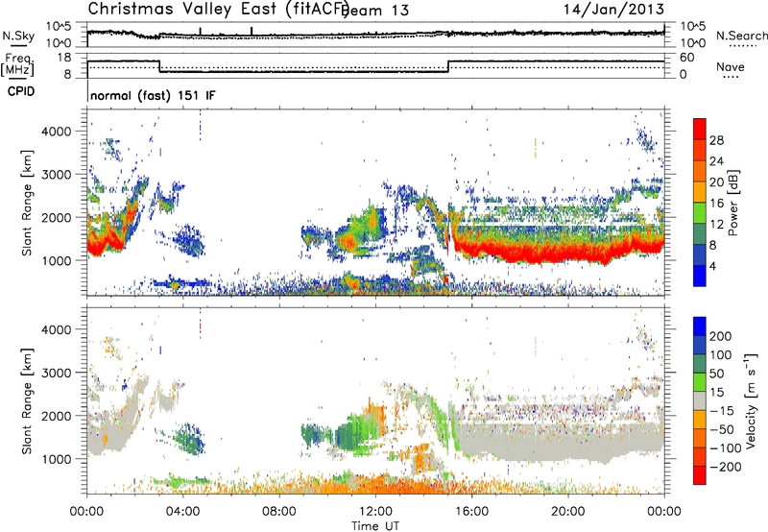This screenshot has width=768, height=532.
Task: Click power scale value '4'
Action: pos(713,266)
